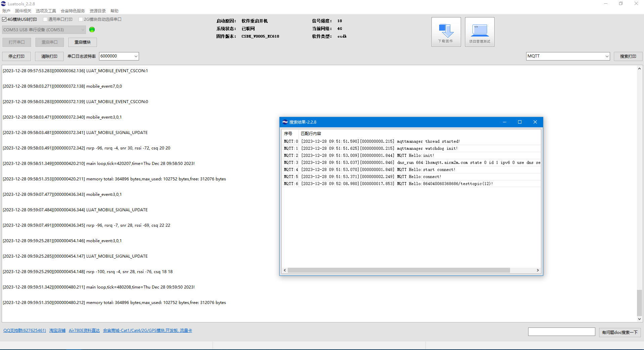Select row MQTT:3 dns_run lbsmqtt.airm2m.com

click(x=411, y=163)
